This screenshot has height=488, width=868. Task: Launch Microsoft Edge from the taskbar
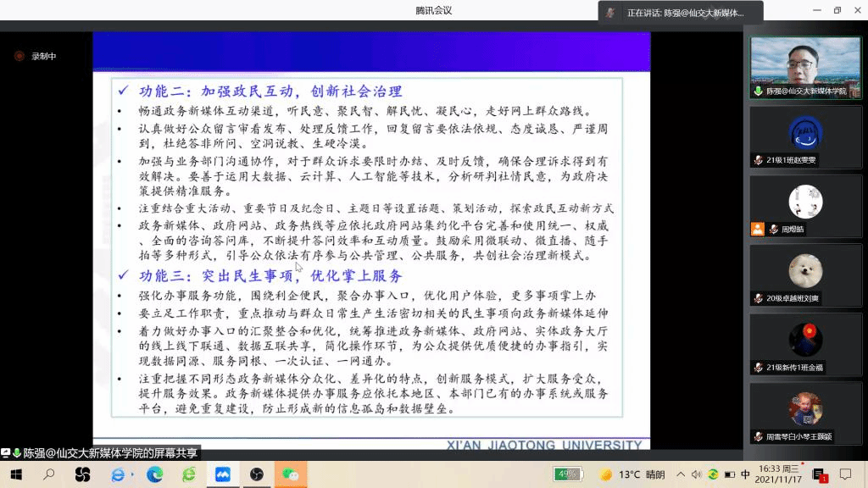[155, 474]
